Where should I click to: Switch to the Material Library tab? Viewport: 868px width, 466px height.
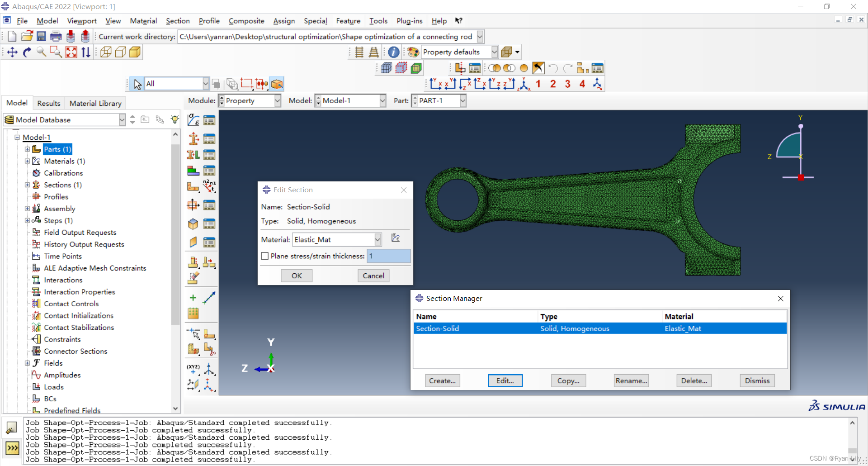tap(95, 103)
